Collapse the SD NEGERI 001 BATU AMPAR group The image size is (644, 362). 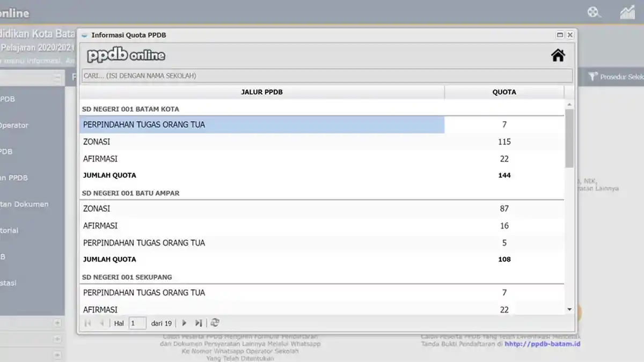coord(130,193)
